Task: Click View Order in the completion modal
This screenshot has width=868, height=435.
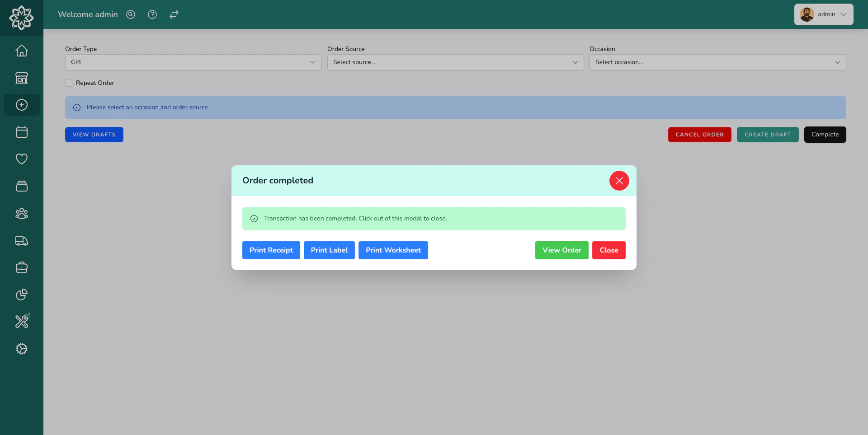Action: [561, 250]
